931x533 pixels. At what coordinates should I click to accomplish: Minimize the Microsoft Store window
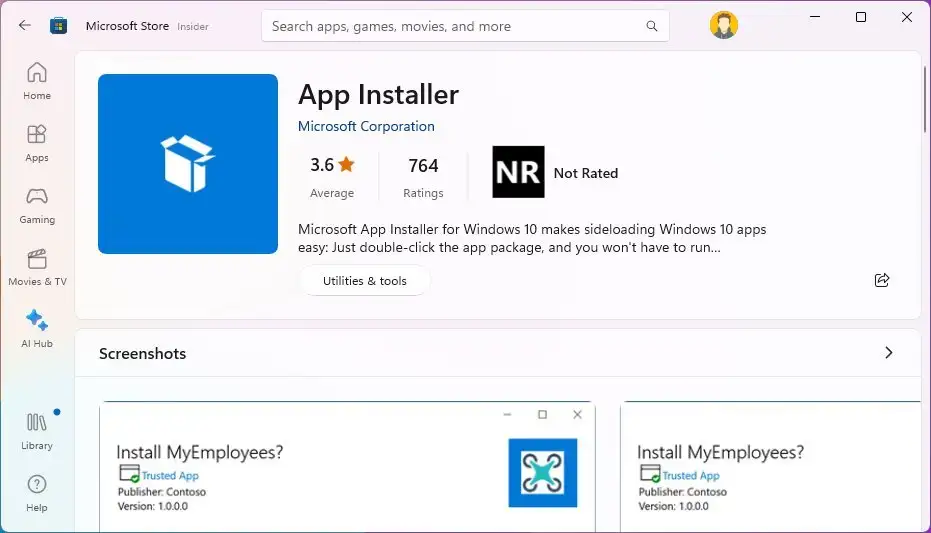[815, 17]
